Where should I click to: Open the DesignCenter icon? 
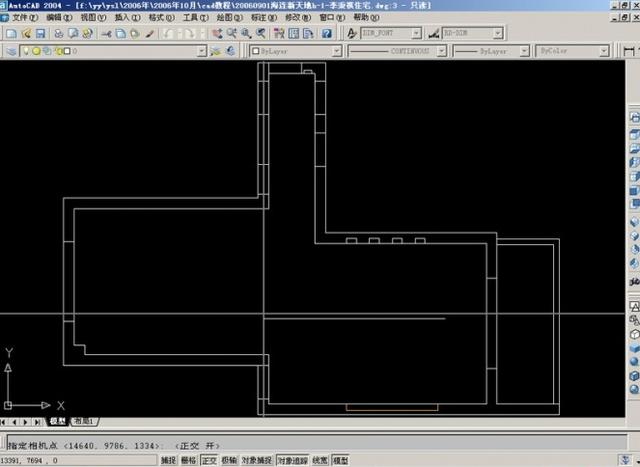click(294, 33)
